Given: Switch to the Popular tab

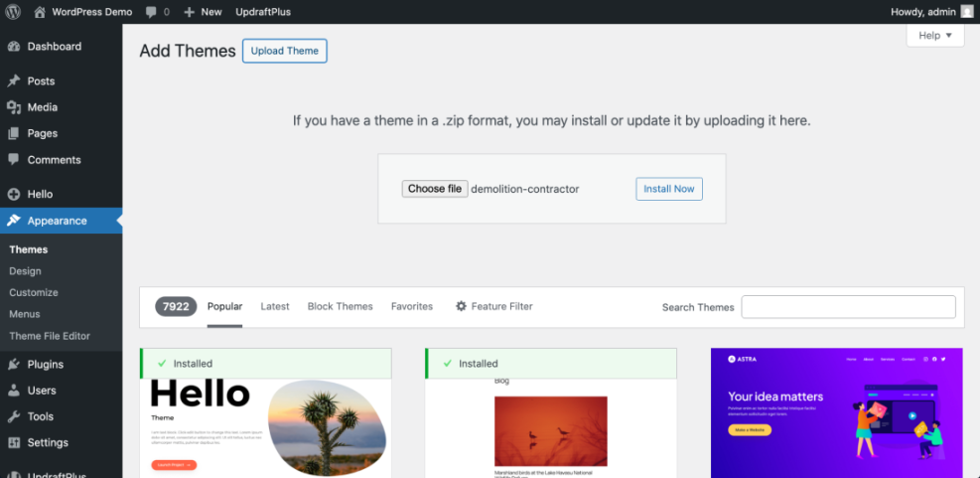Looking at the screenshot, I should [225, 306].
